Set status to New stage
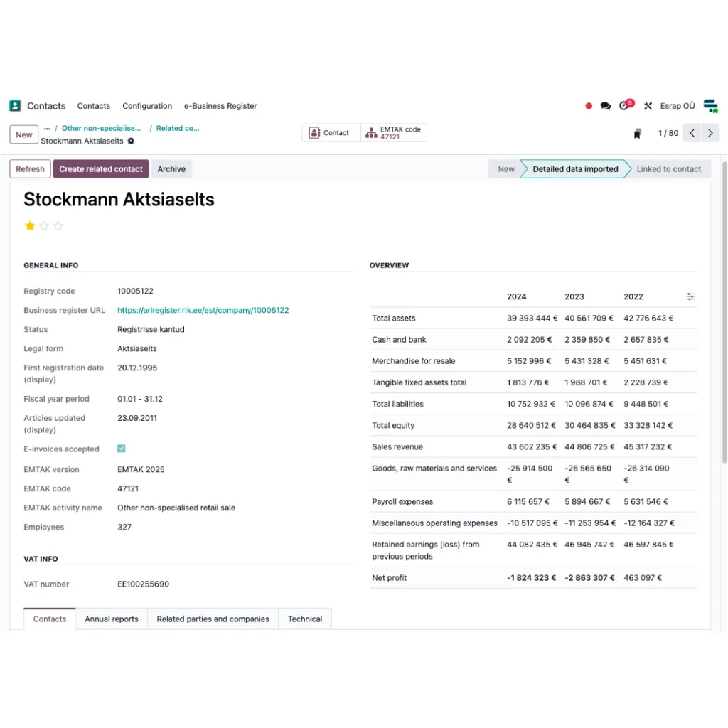This screenshot has height=728, width=728. click(x=505, y=169)
